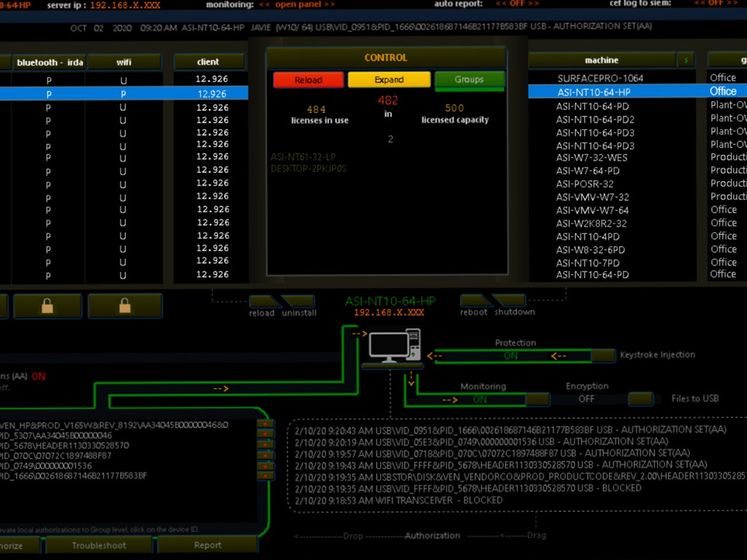Click the first padlock lock button
This screenshot has height=560, width=747.
coord(47,306)
